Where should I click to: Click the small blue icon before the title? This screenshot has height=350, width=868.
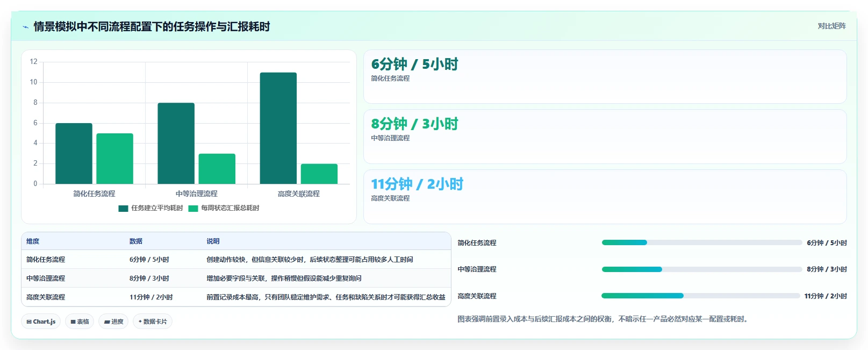[x=25, y=27]
